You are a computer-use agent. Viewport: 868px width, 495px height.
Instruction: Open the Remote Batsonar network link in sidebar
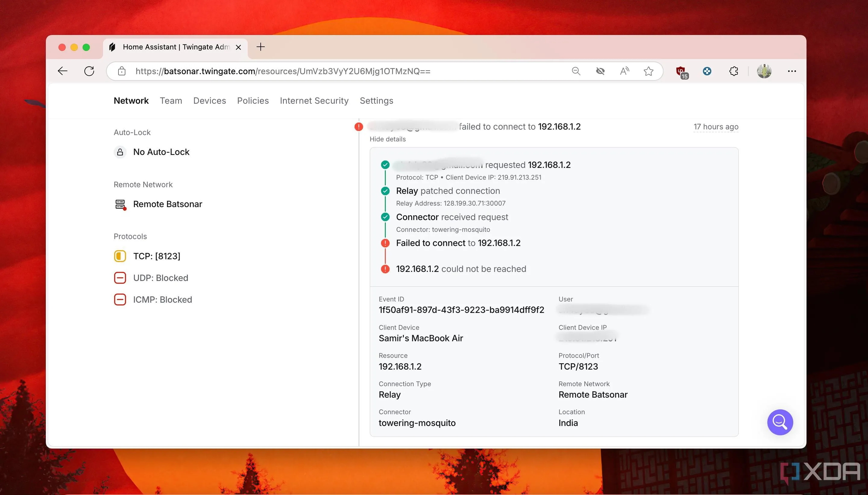tap(168, 204)
